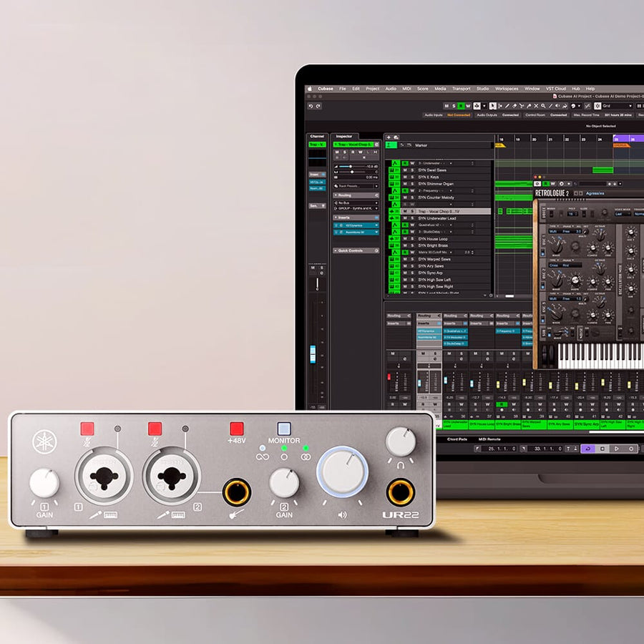Collapse the Routing section in Inspector
The image size is (644, 644).
[356, 195]
